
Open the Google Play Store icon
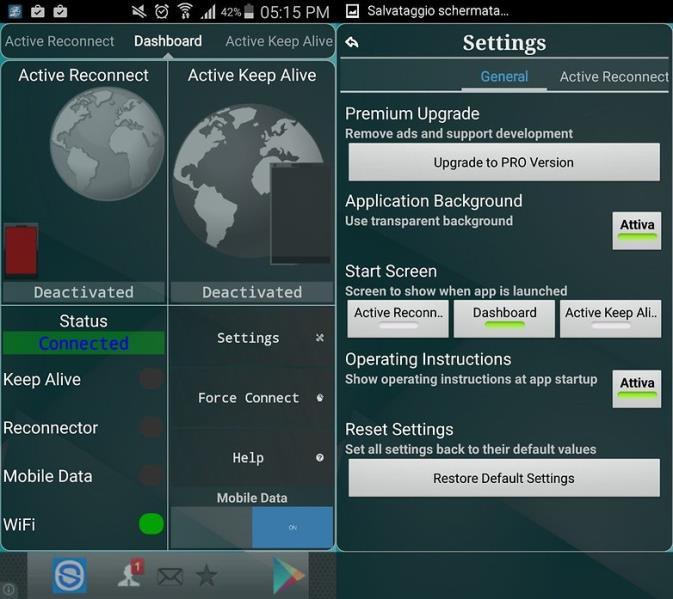tap(288, 575)
